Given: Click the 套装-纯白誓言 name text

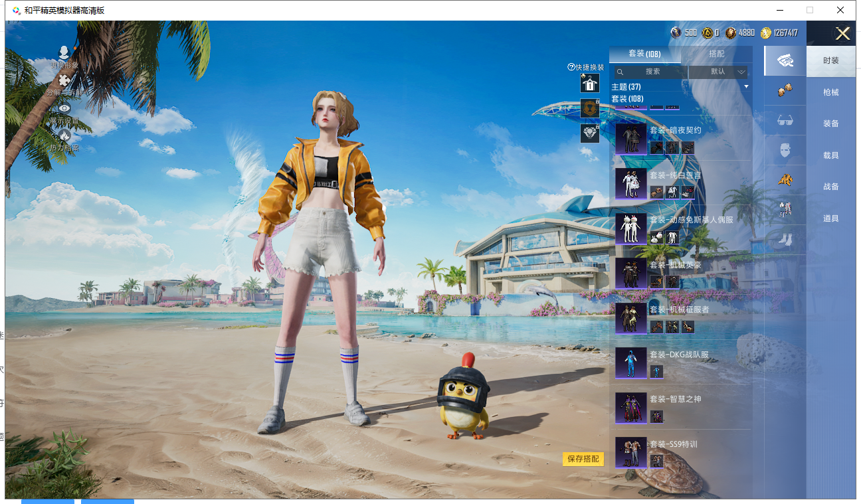Looking at the screenshot, I should (676, 175).
